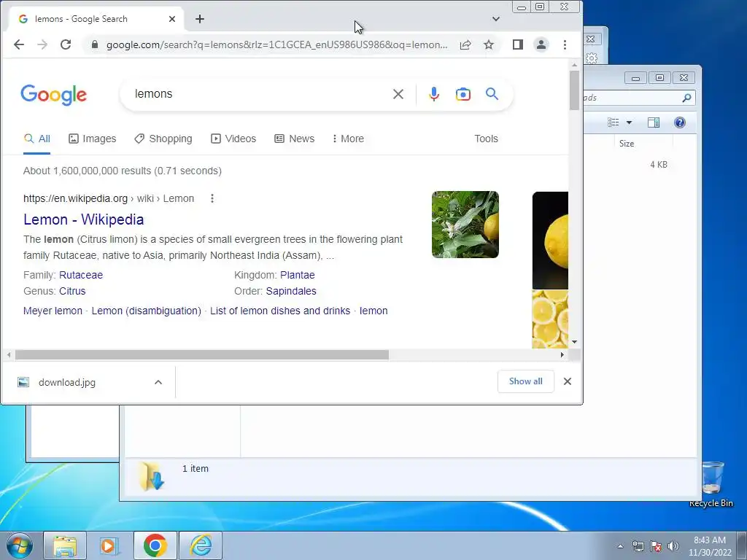Screen dimensions: 747x560
Task: Switch to the Videos tab
Action: 233,139
